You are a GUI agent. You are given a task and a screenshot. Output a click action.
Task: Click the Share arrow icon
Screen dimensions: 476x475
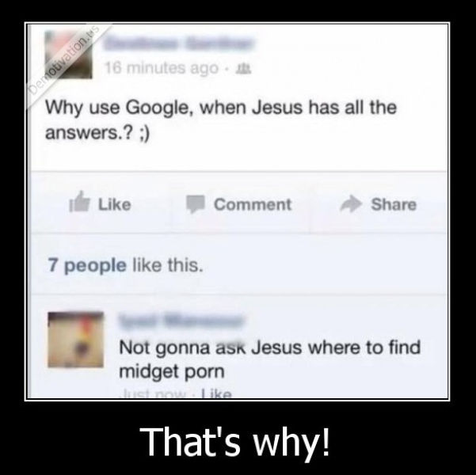(x=351, y=203)
